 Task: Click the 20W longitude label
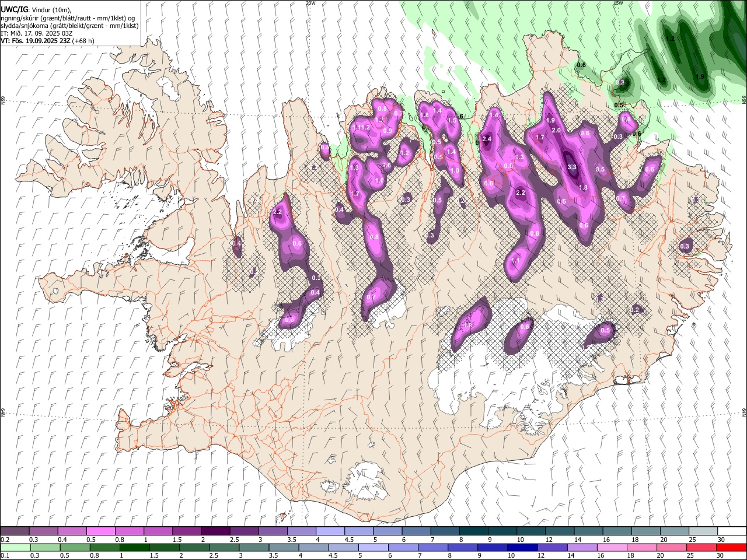pyautogui.click(x=310, y=3)
